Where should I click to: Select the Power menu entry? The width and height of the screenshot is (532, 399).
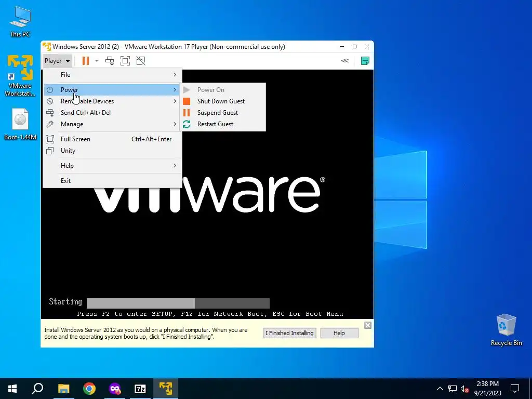(112, 89)
